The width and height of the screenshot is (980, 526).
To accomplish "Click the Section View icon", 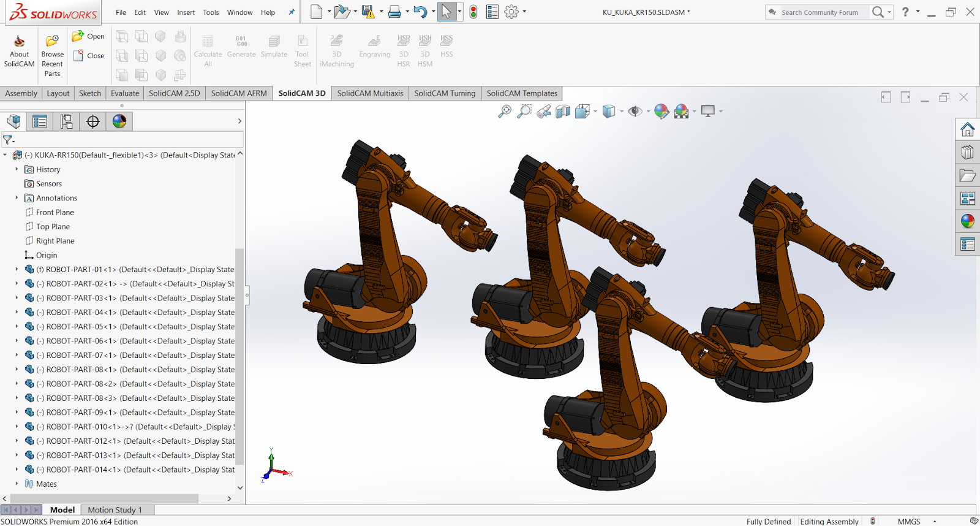I will pos(563,111).
